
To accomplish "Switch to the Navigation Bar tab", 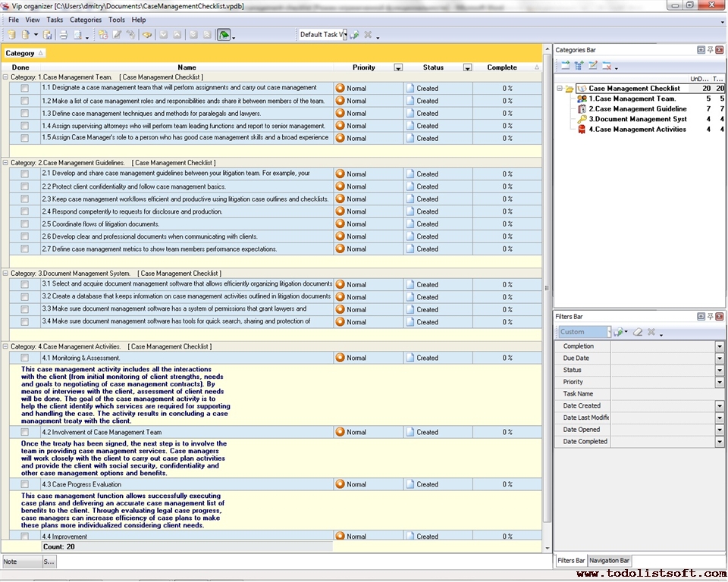I will pos(609,561).
